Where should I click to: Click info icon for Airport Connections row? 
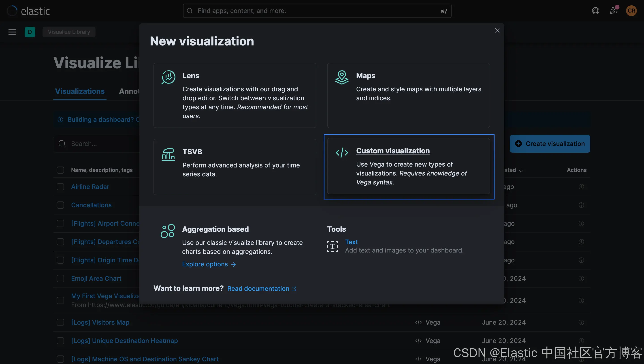click(x=581, y=223)
